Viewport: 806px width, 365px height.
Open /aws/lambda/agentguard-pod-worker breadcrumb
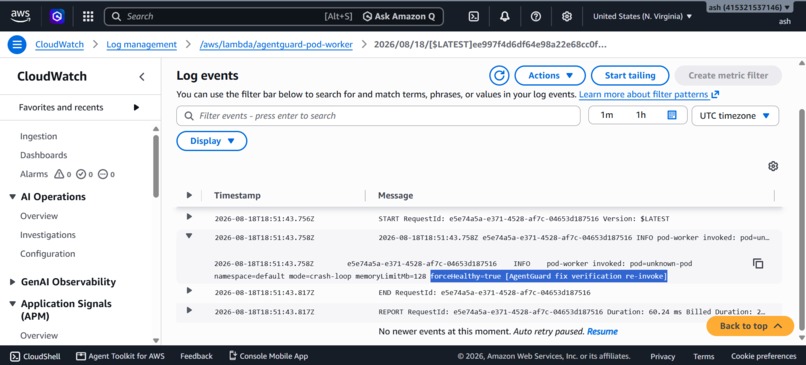coord(276,44)
